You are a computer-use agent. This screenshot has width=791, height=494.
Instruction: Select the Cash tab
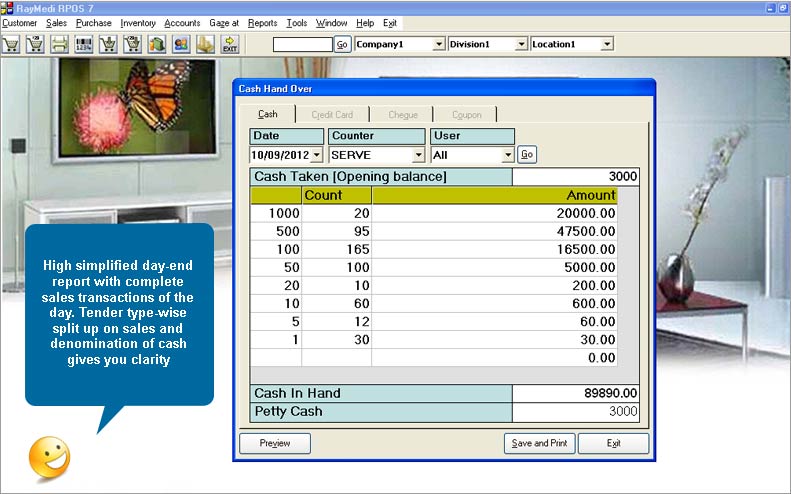point(268,115)
